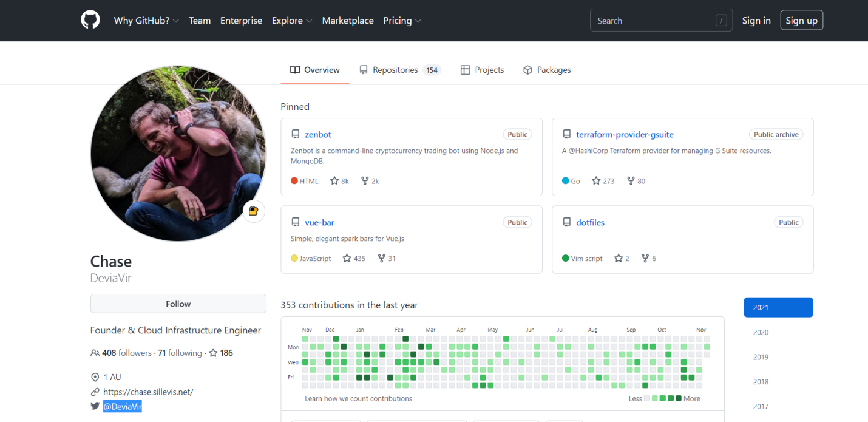Click the fork icon on terraform-provider-gsuite
This screenshot has width=868, height=422.
(631, 181)
